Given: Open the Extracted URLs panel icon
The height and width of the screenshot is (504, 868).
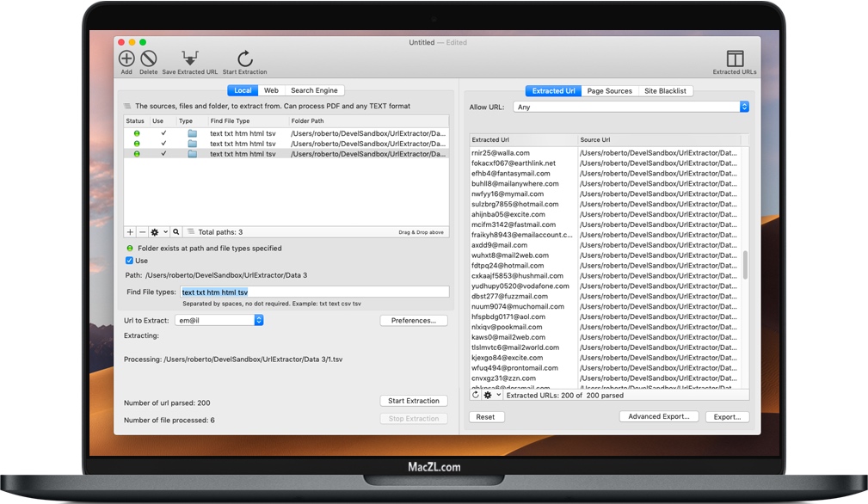Looking at the screenshot, I should 734,58.
